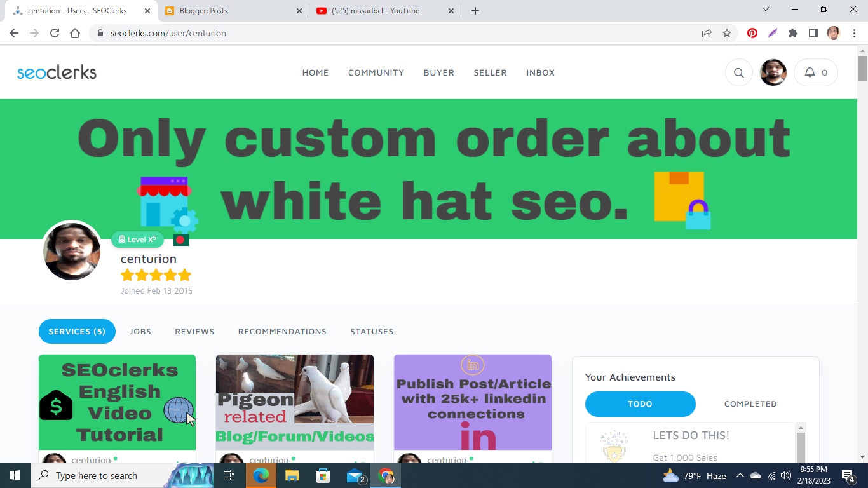Click the five-star rating

coord(156,275)
